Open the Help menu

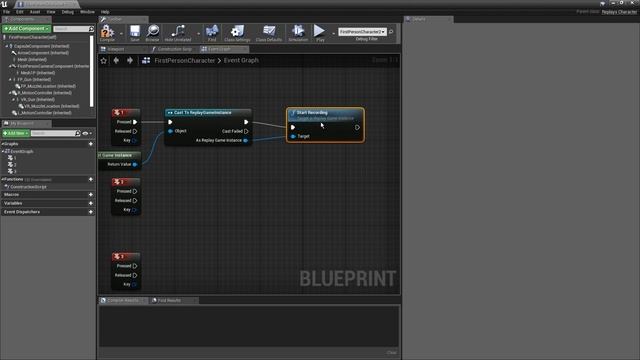click(x=105, y=12)
